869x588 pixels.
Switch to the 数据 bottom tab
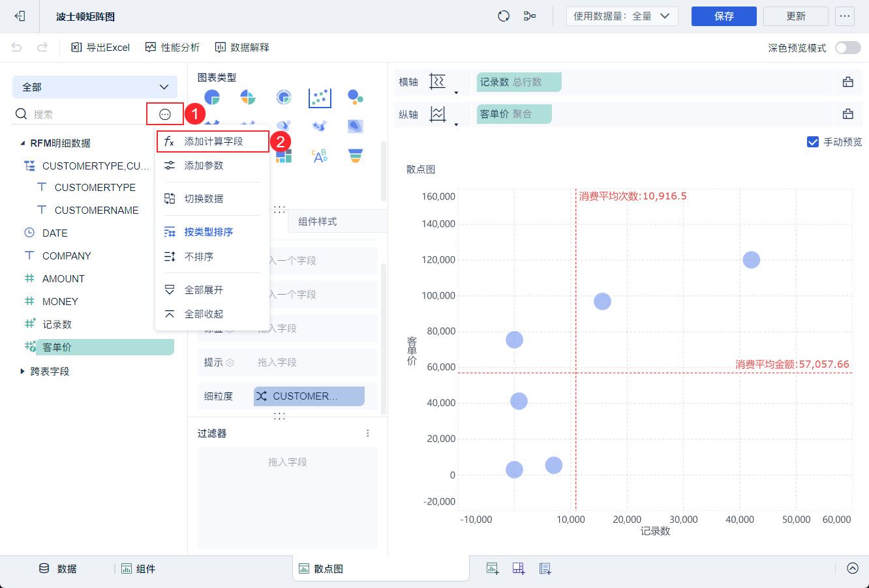(x=58, y=568)
